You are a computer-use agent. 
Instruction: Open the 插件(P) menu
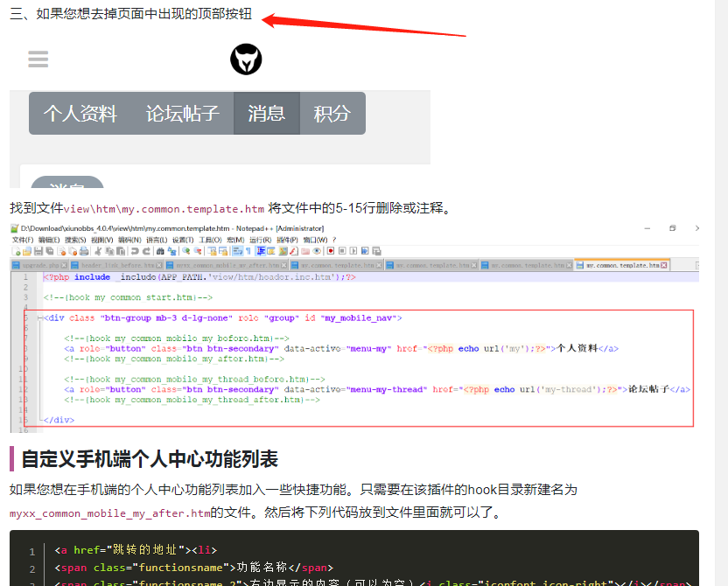(287, 240)
